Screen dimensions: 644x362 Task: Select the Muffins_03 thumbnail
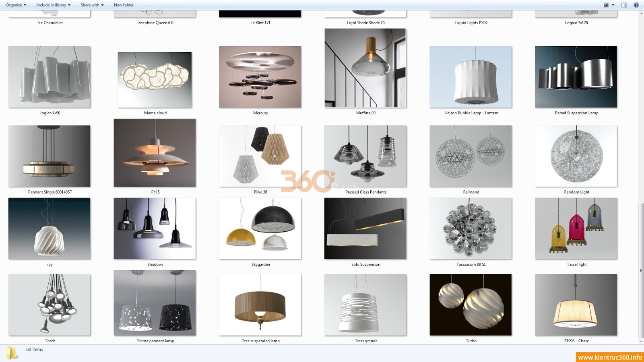click(x=365, y=68)
